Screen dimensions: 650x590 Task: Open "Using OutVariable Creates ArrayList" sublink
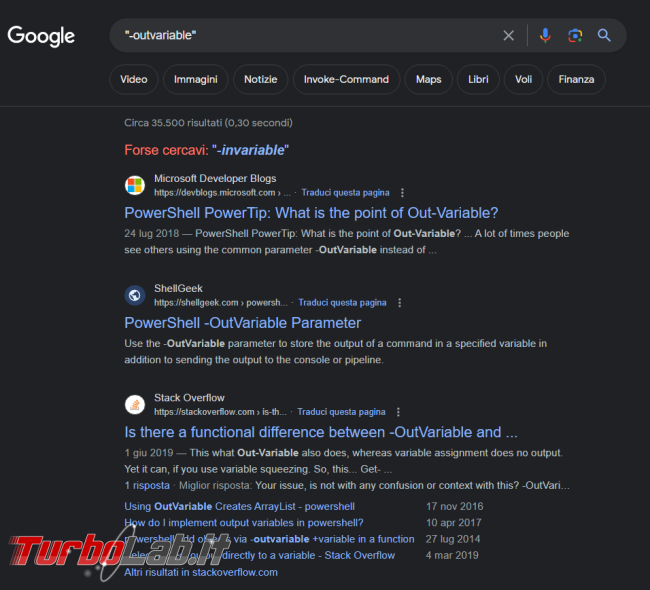tap(239, 507)
